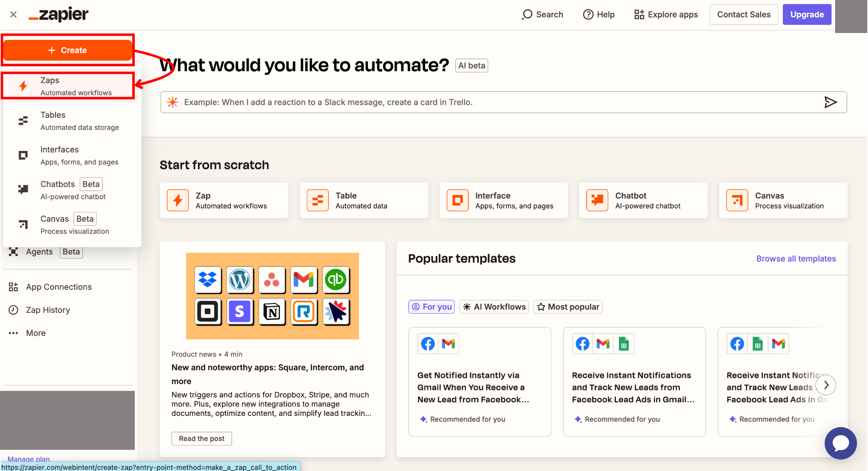Close the sidebar with the X icon
The image size is (868, 471).
click(13, 14)
